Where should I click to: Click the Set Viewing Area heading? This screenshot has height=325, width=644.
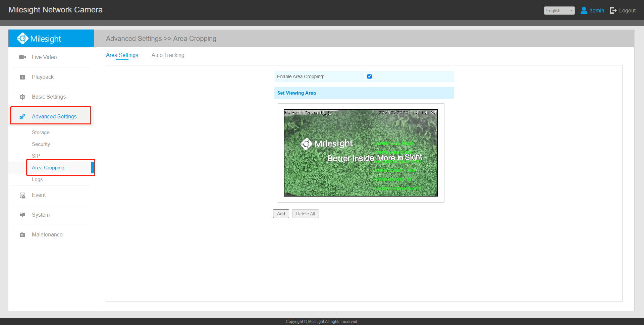(x=297, y=93)
